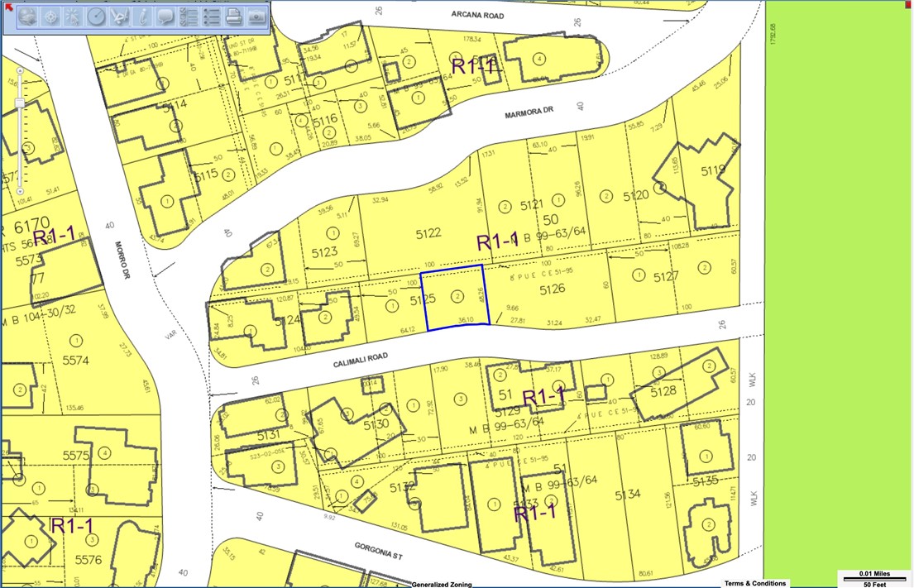
Task: Select the blue highlighted parcel on Calimali Road
Action: [x=455, y=298]
